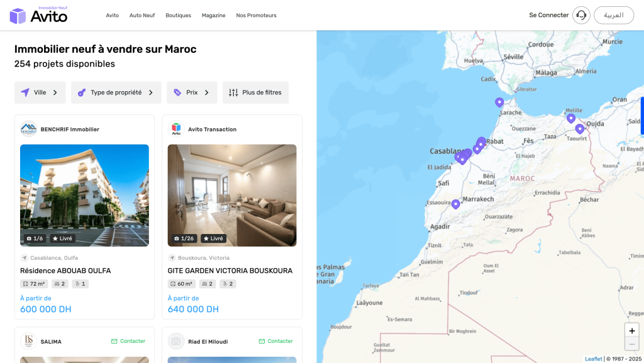Zoom out on the map
Image resolution: width=644 pixels, height=363 pixels.
point(631,344)
